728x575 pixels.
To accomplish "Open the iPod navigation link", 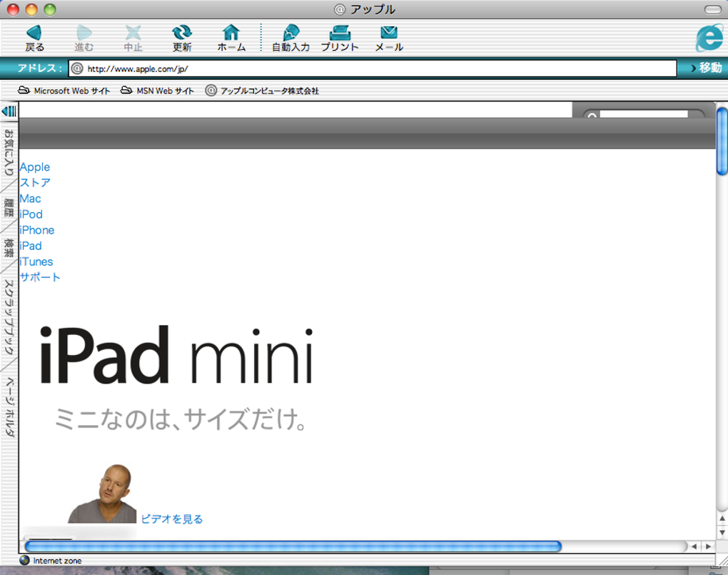I will 31,214.
